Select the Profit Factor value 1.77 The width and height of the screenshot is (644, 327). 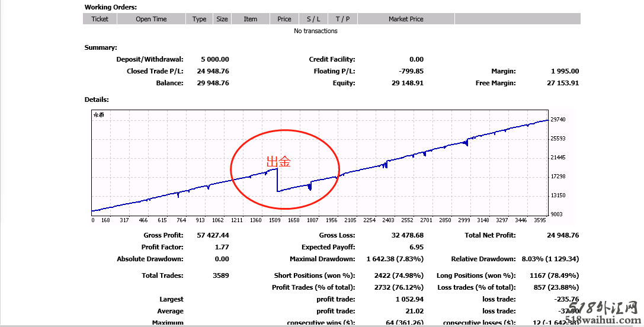point(221,247)
